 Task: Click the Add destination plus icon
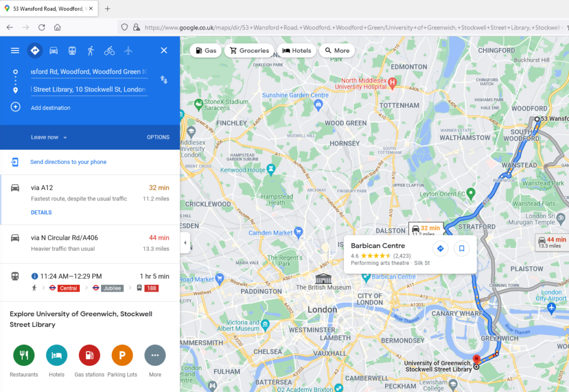pyautogui.click(x=15, y=107)
